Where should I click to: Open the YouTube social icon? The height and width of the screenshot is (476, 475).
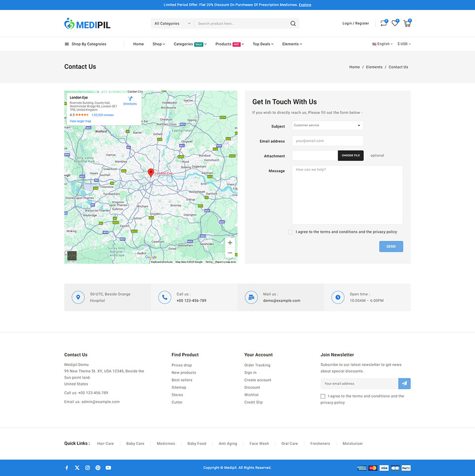point(108,468)
